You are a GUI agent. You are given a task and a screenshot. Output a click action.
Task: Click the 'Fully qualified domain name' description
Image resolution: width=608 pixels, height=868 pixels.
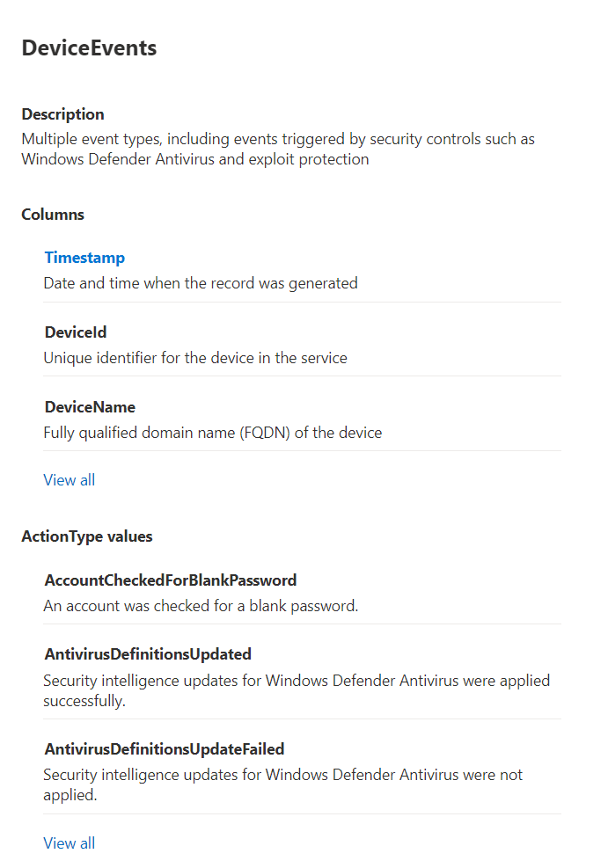tap(213, 433)
